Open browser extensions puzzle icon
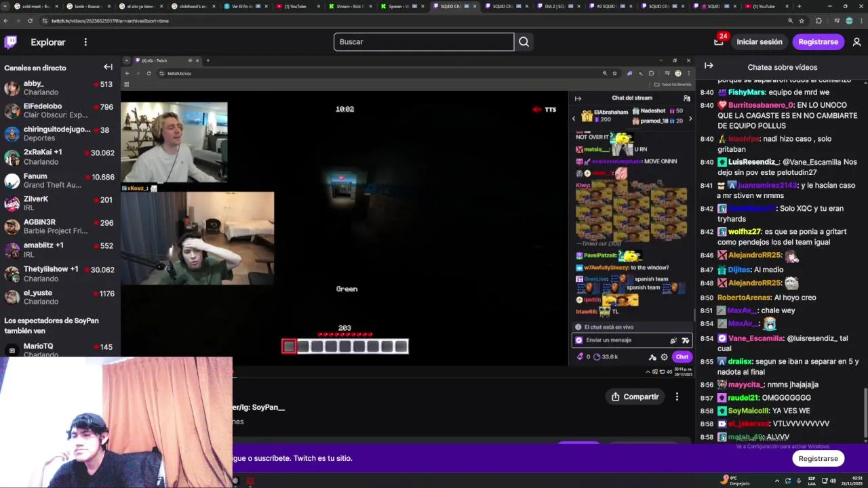 [818, 21]
